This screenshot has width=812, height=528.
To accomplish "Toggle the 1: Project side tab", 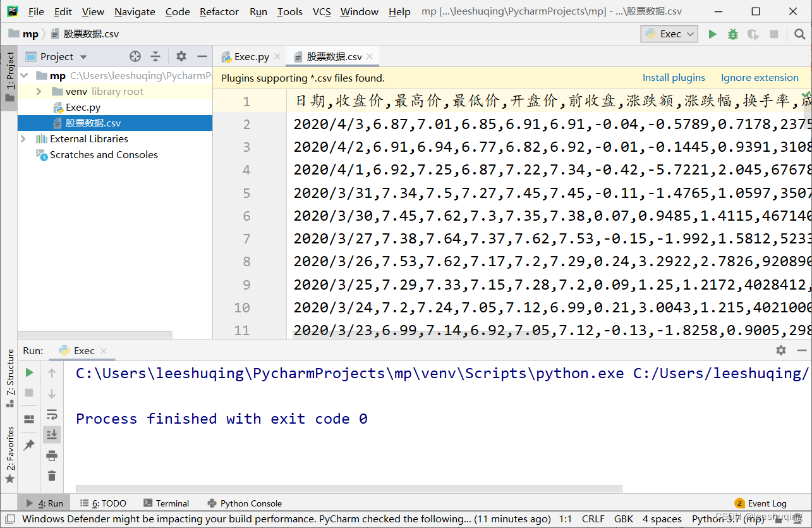I will (x=9, y=78).
